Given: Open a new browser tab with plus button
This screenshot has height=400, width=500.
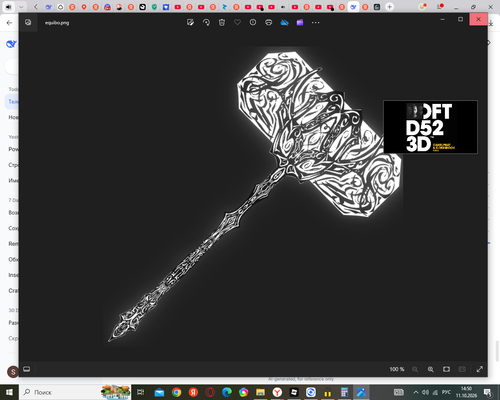Looking at the screenshot, I should [389, 7].
